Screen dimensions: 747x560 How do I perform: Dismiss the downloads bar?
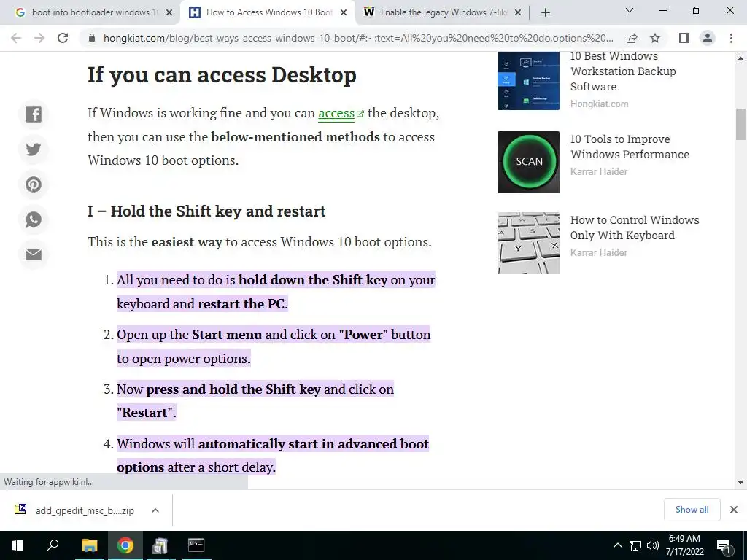(x=734, y=510)
